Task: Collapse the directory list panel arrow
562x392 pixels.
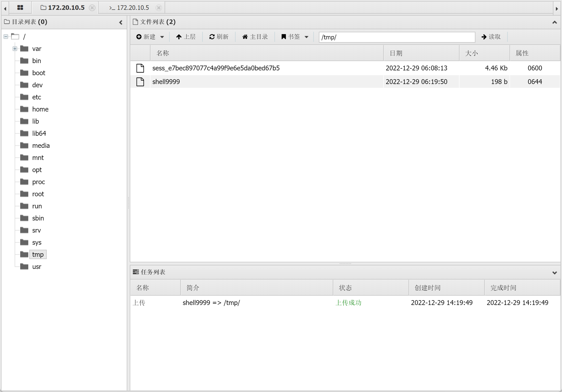Action: pyautogui.click(x=121, y=22)
